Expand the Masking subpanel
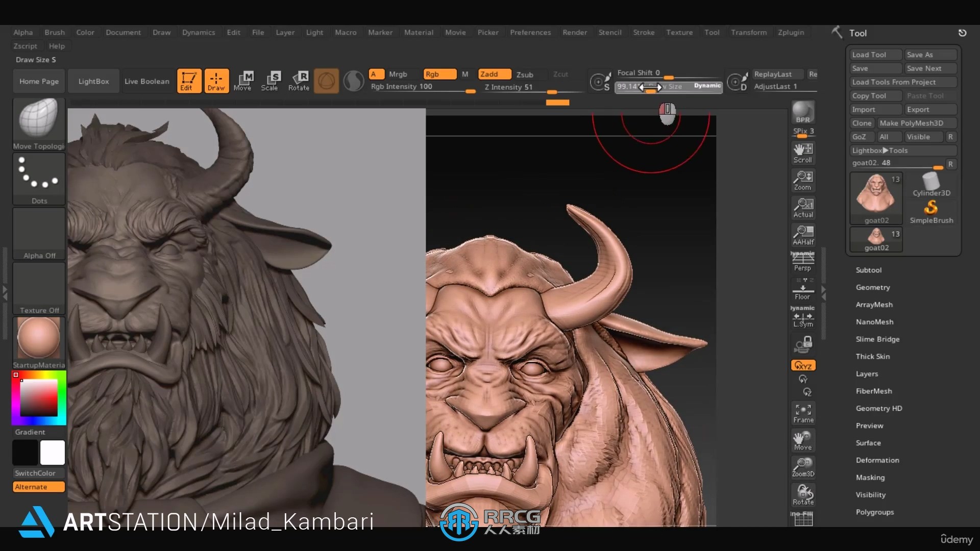The width and height of the screenshot is (980, 551). tap(871, 477)
